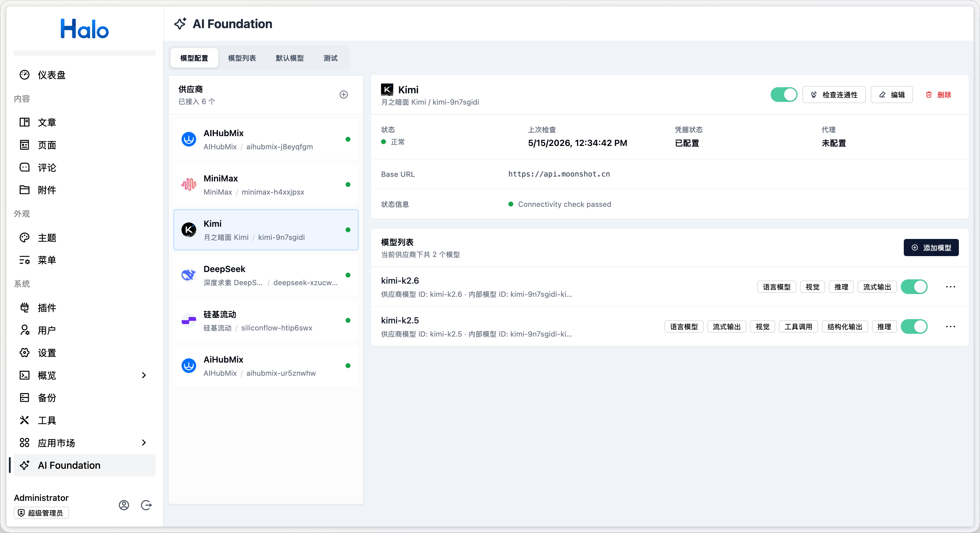Click the 流式输出 tag on kimi-k2.5
The width and height of the screenshot is (980, 533).
coord(726,327)
